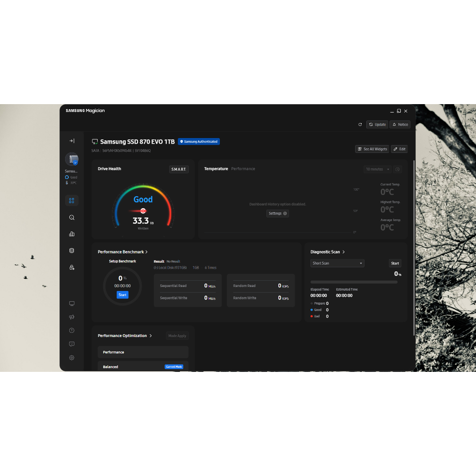Image resolution: width=476 pixels, height=476 pixels.
Task: Open the padlock security sidebar icon
Action: tap(72, 267)
